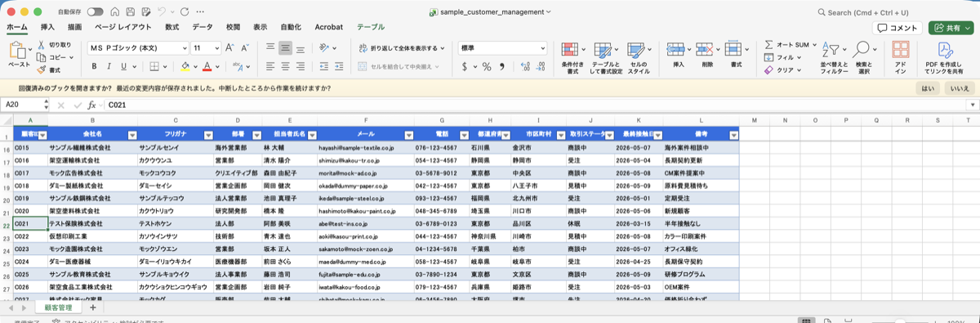The image size is (980, 323).
Task: Open 並べ替えとフィルター sort and filter
Action: coord(835,58)
